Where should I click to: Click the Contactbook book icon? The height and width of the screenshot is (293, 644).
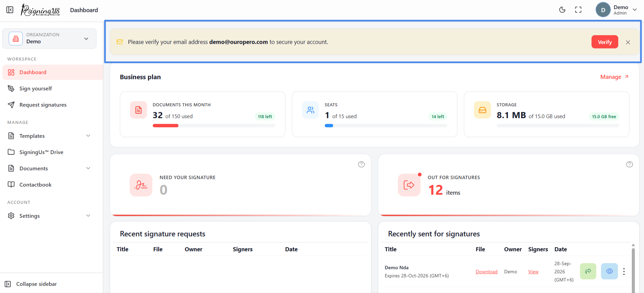pos(11,185)
